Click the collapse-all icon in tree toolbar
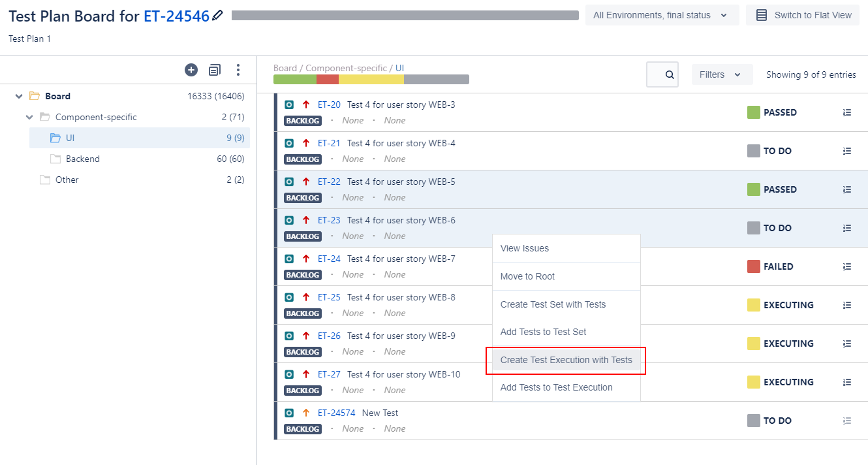 click(x=215, y=70)
